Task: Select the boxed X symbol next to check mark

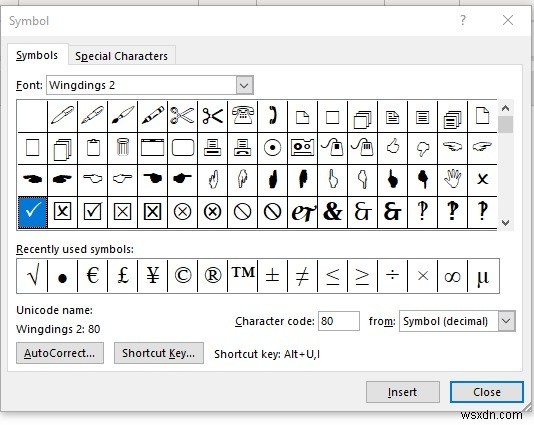Action: click(x=62, y=212)
